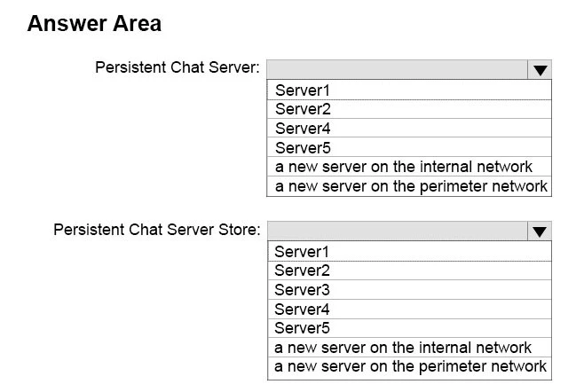
Task: Pick new internal network server for Chat Server
Action: pos(408,167)
